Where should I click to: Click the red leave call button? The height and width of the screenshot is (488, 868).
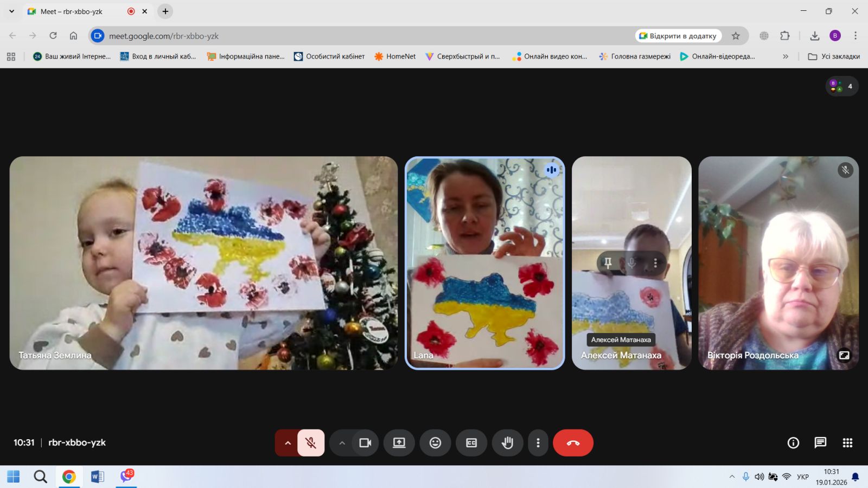573,443
